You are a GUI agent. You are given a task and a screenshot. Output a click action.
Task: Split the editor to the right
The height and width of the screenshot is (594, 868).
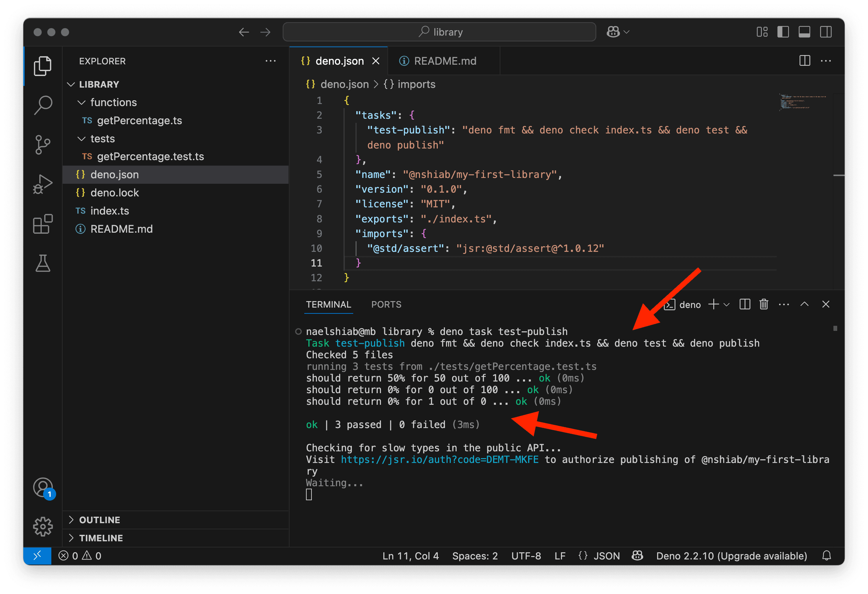coord(804,61)
